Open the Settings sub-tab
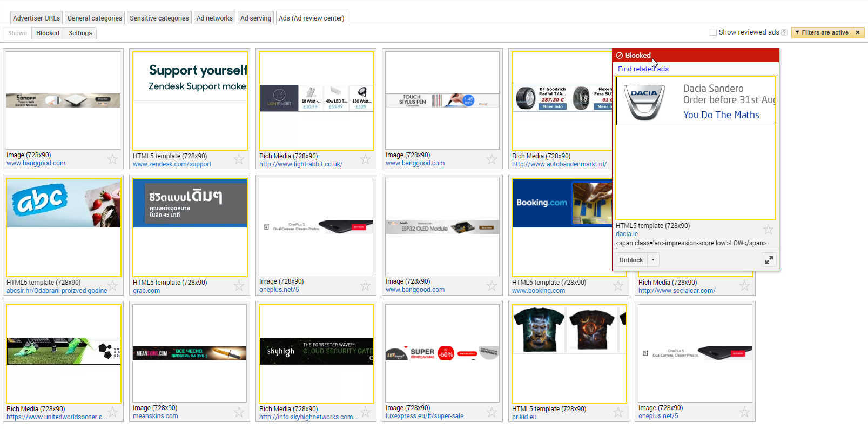 click(80, 33)
